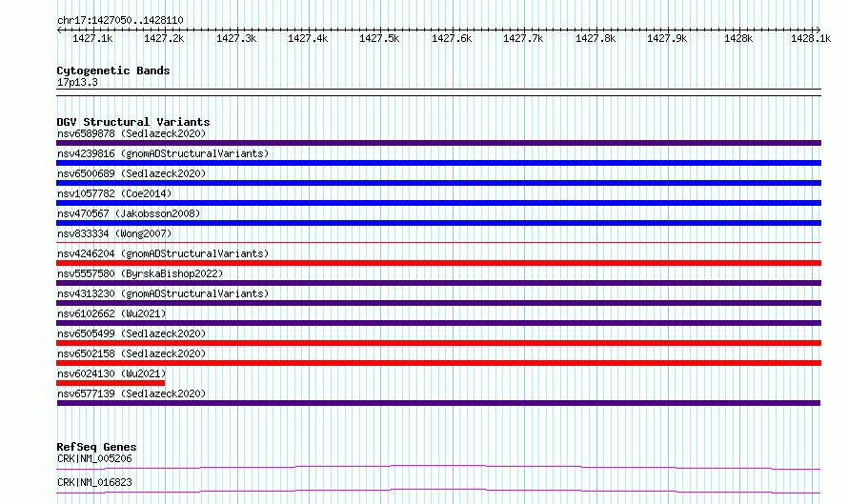The height and width of the screenshot is (504, 848).
Task: Open nsv833334 (Wong2007) label
Action: [x=114, y=233]
